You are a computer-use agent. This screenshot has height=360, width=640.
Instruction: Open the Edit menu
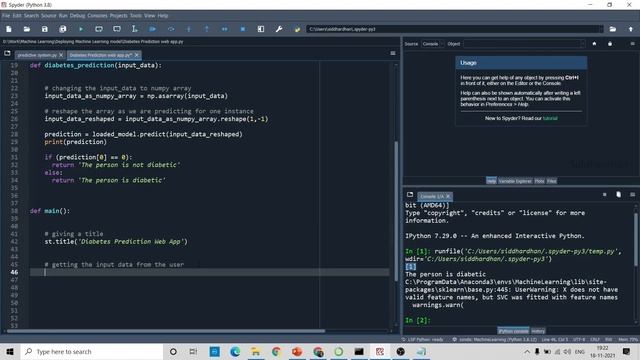pyautogui.click(x=17, y=16)
